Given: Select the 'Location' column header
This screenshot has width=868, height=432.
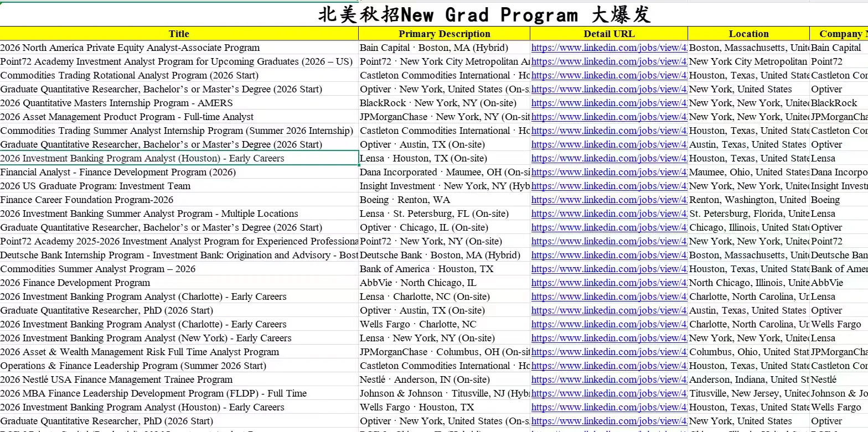Looking at the screenshot, I should click(x=748, y=34).
